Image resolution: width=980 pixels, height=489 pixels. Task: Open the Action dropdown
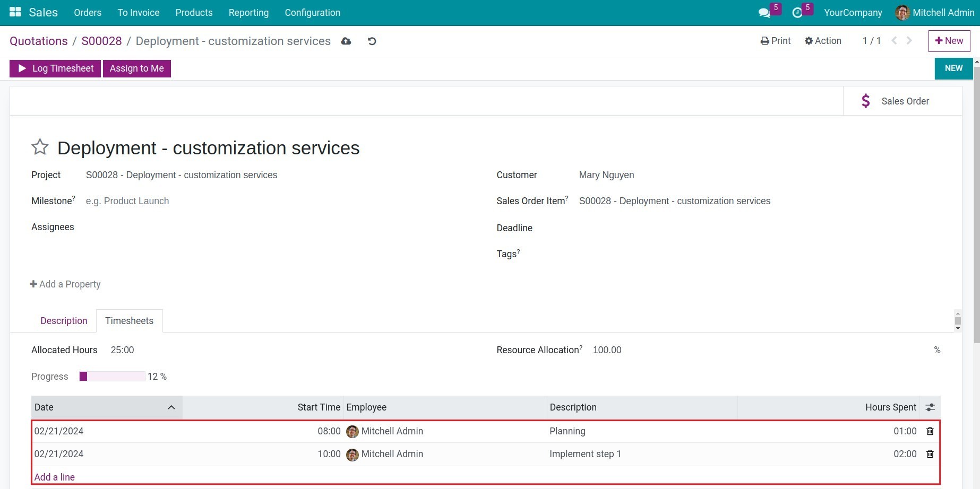pyautogui.click(x=823, y=41)
